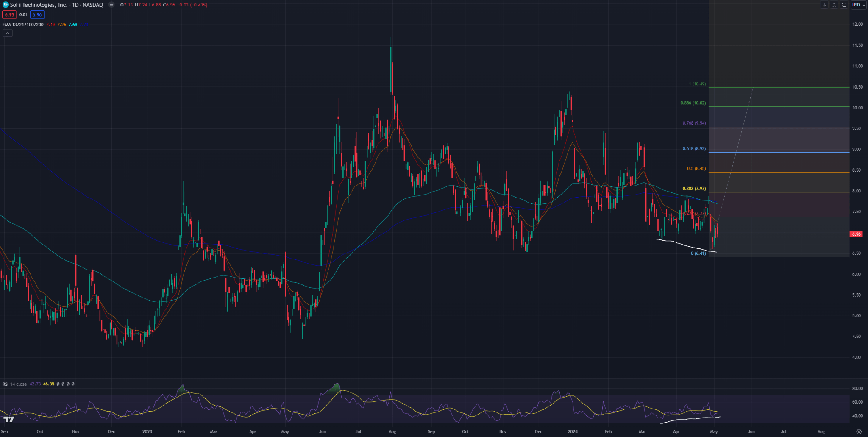The image size is (868, 437).
Task: Click the maximize chart icon
Action: click(835, 5)
